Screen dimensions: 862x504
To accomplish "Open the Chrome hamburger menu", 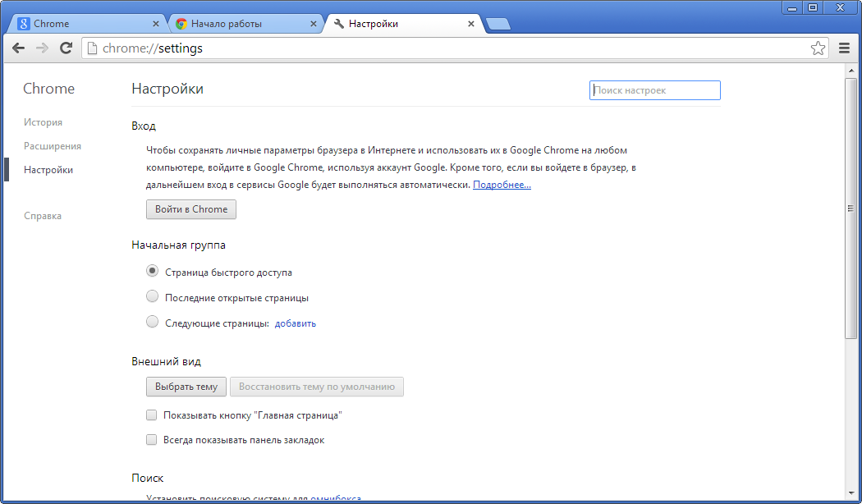I will click(x=844, y=48).
